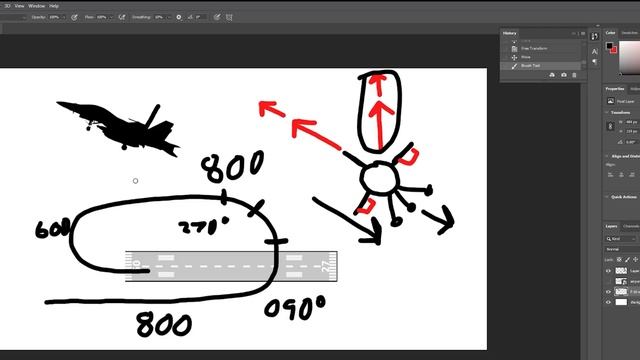Viewport: 640px width, 360px height.
Task: Switch to the Layers tab
Action: tap(611, 226)
